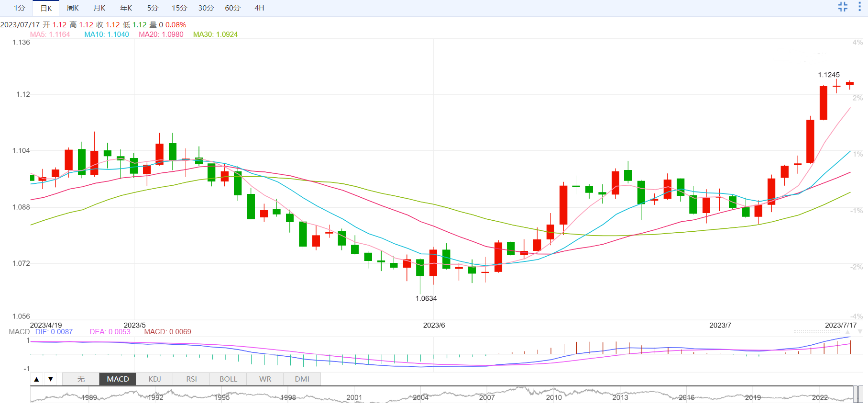Select the 15分 timeframe tab
868x418 pixels.
[x=179, y=8]
